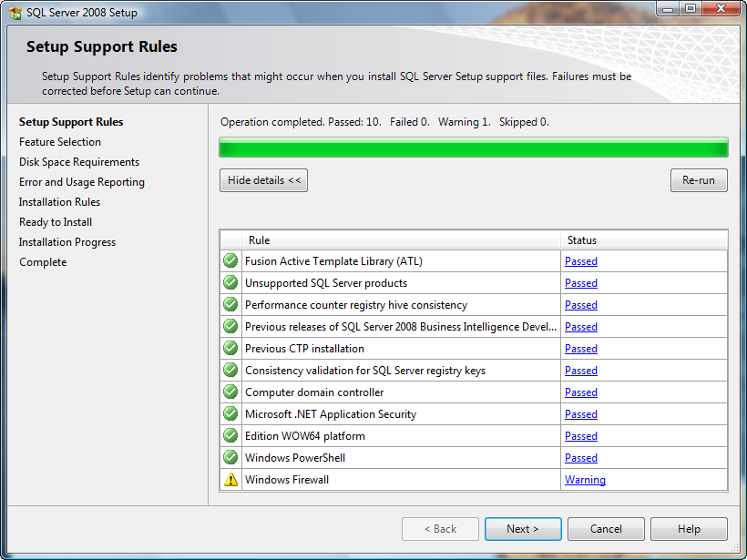
Task: Click 'Performance counter registry hive consistency' text
Action: pos(356,305)
